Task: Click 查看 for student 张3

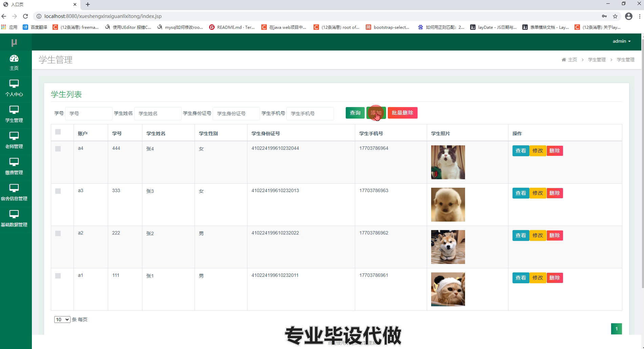Action: 521,193
